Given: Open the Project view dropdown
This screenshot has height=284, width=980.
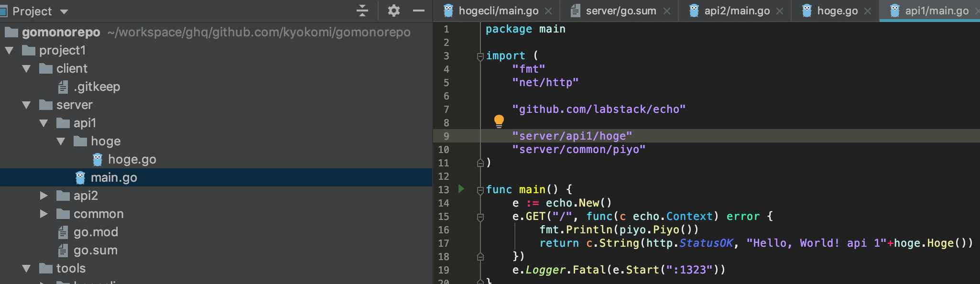Looking at the screenshot, I should (64, 11).
